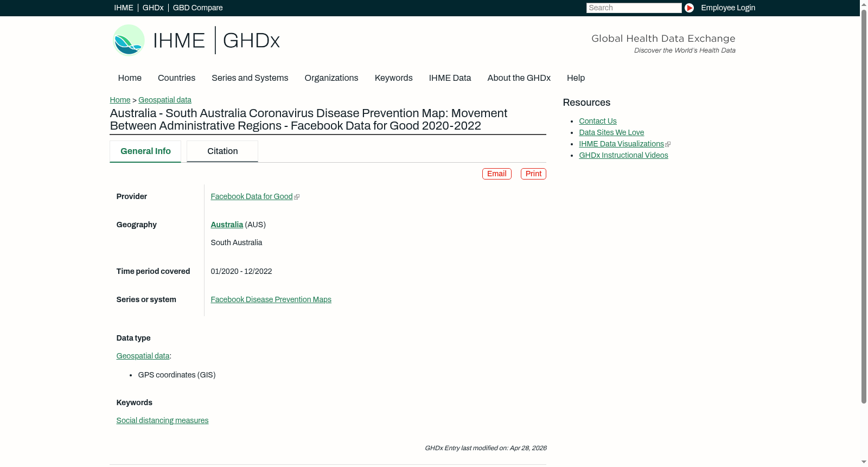Follow the Geospatial data breadcrumb link
Screen dimensions: 868x467
[165, 100]
